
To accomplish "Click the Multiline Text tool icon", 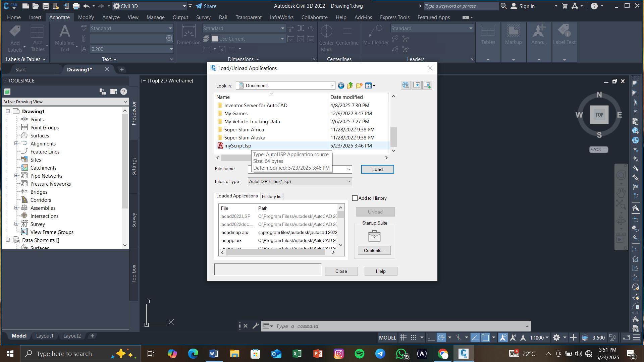I will coord(65,32).
